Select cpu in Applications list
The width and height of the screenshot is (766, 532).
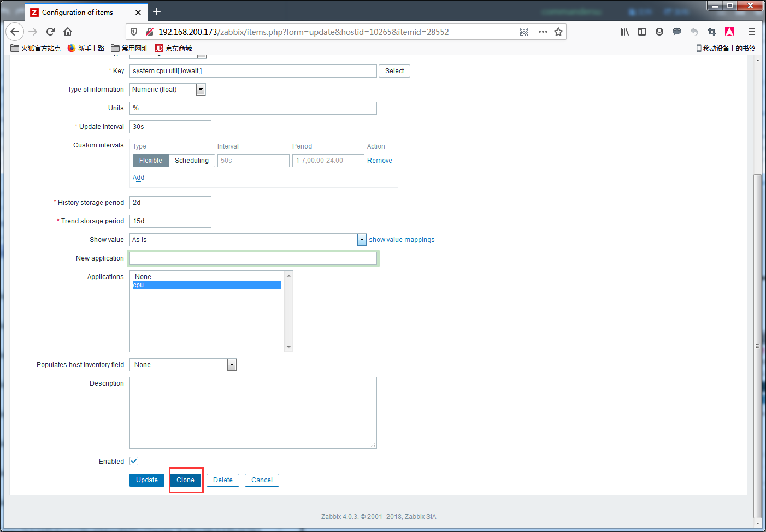(x=207, y=285)
